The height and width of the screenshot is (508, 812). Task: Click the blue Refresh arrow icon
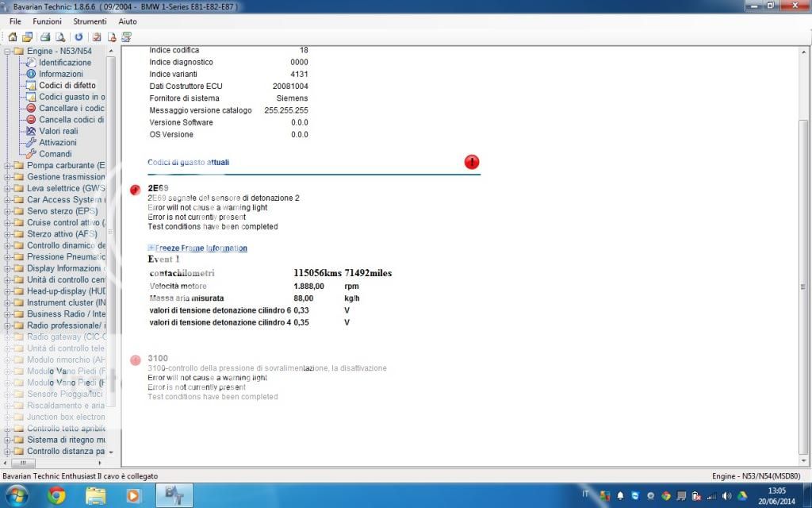(x=79, y=37)
